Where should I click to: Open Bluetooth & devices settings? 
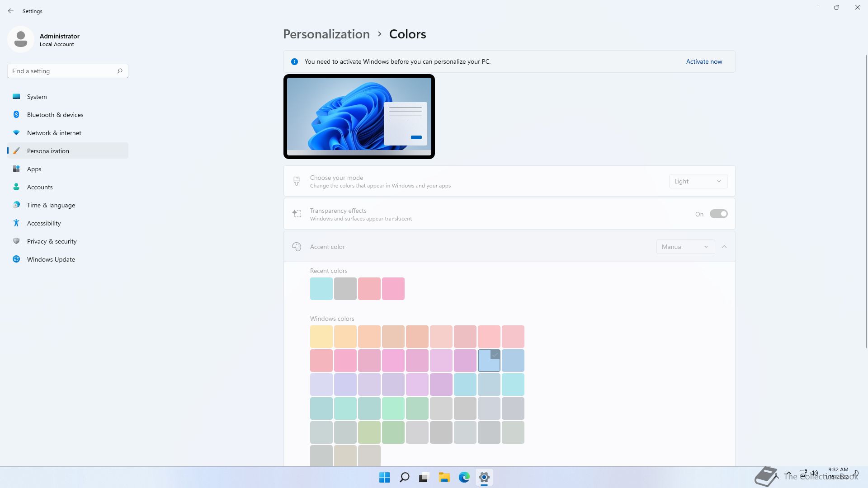coord(55,115)
